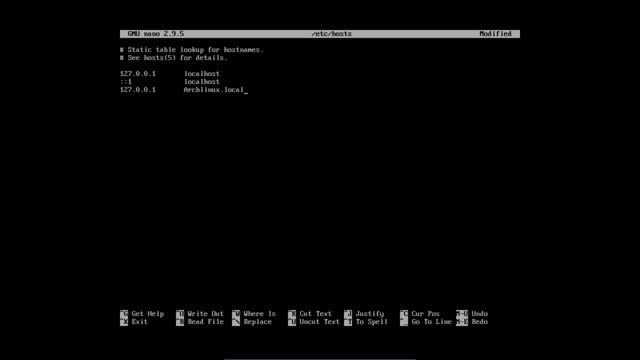This screenshot has width=640, height=360.
Task: Click the Archlinux.local hostname
Action: [213, 90]
